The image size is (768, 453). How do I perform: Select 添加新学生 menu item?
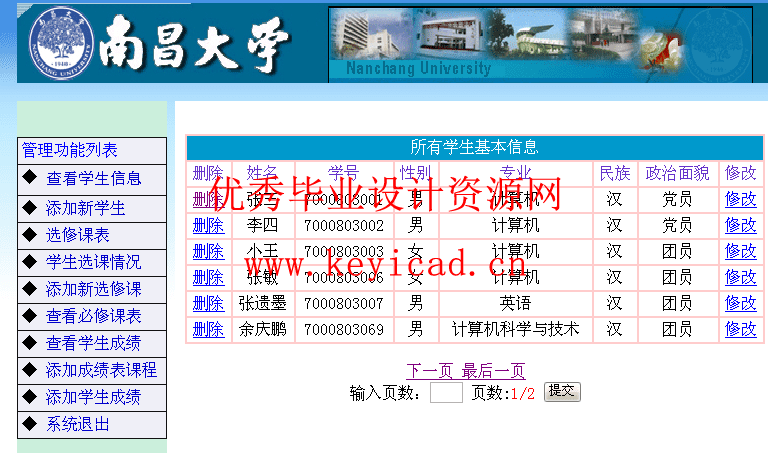click(85, 208)
